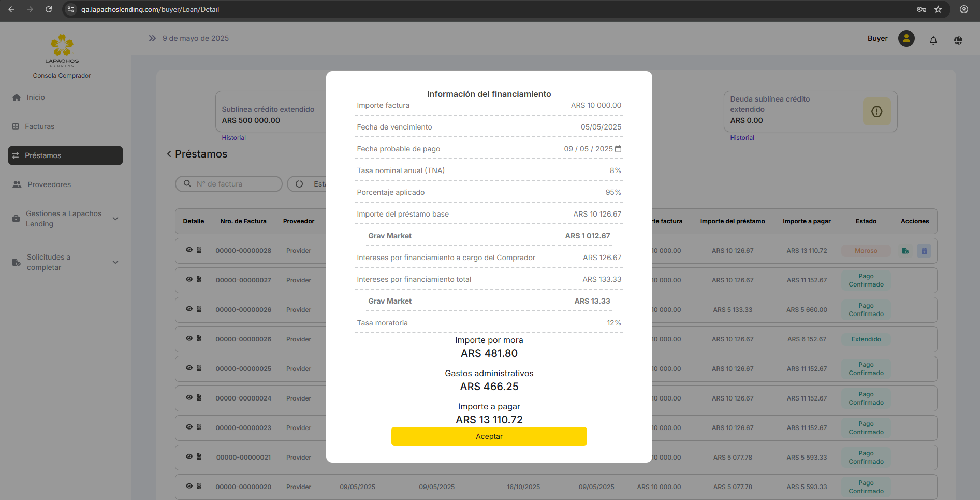View details eye icon for invoice 00000-00000027
This screenshot has height=500, width=980.
pos(189,279)
